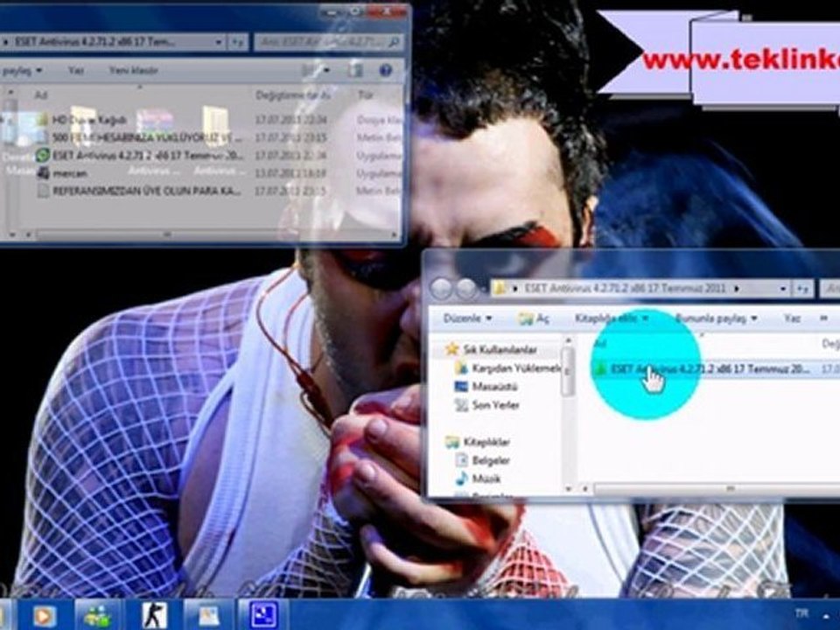Select the ESET Antivirus file in front window
This screenshot has height=630, width=840.
(712, 369)
